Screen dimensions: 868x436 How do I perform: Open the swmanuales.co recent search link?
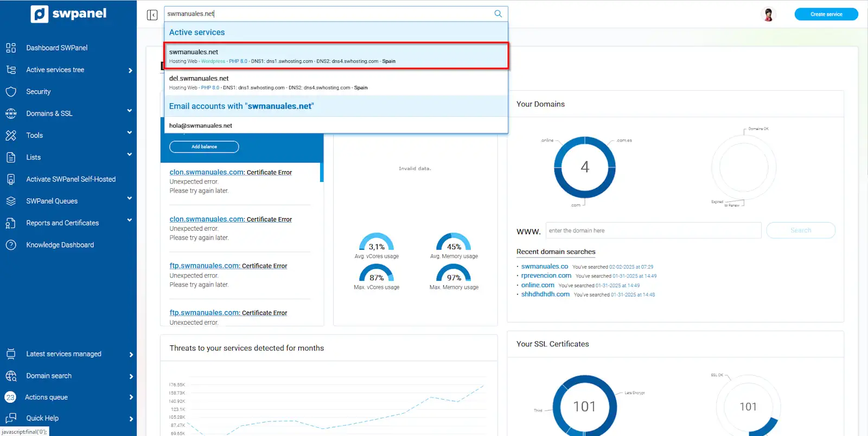(544, 267)
